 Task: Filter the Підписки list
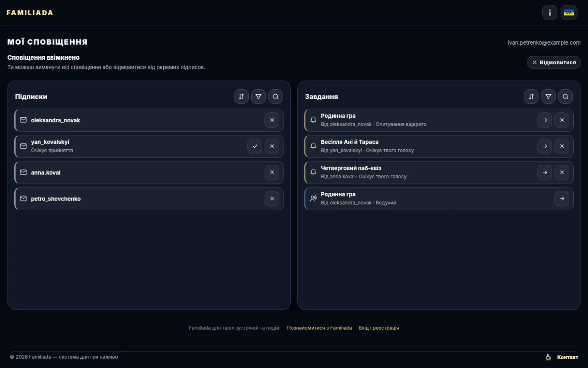258,96
